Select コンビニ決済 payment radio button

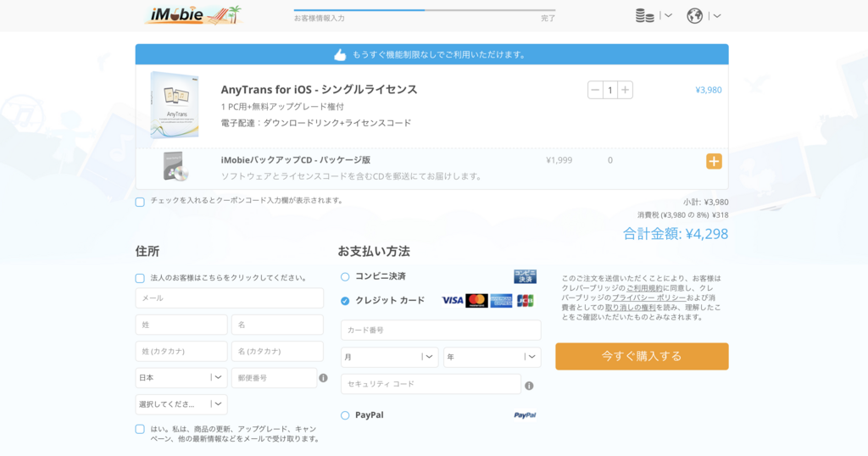pos(345,276)
